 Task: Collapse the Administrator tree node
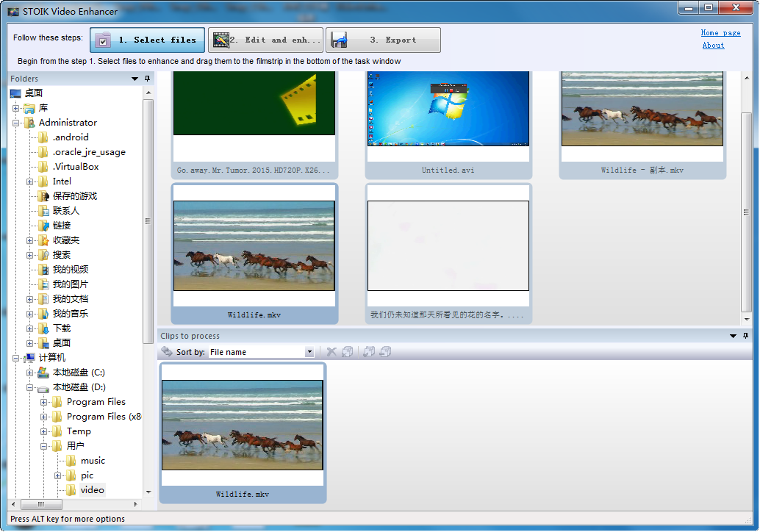[x=15, y=123]
